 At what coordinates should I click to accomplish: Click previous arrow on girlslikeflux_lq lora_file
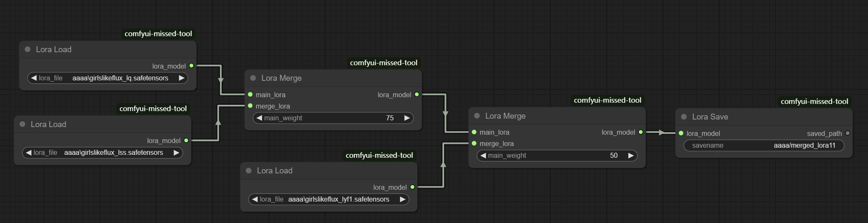click(x=34, y=78)
